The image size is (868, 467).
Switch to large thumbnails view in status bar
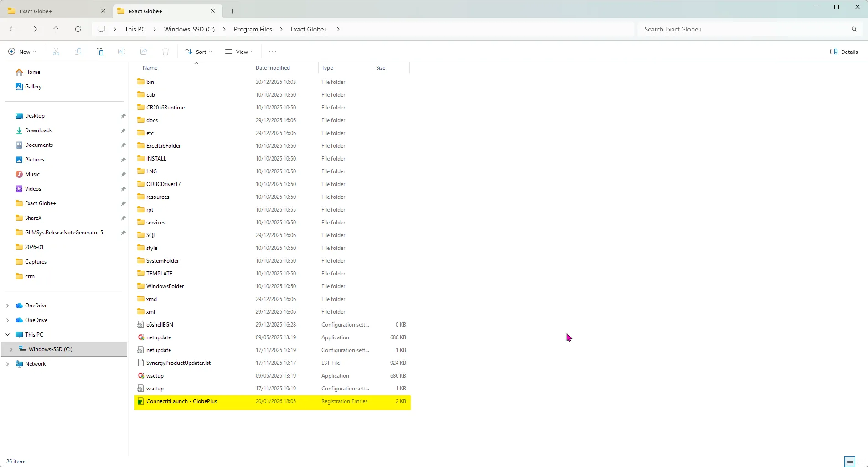coord(861,462)
